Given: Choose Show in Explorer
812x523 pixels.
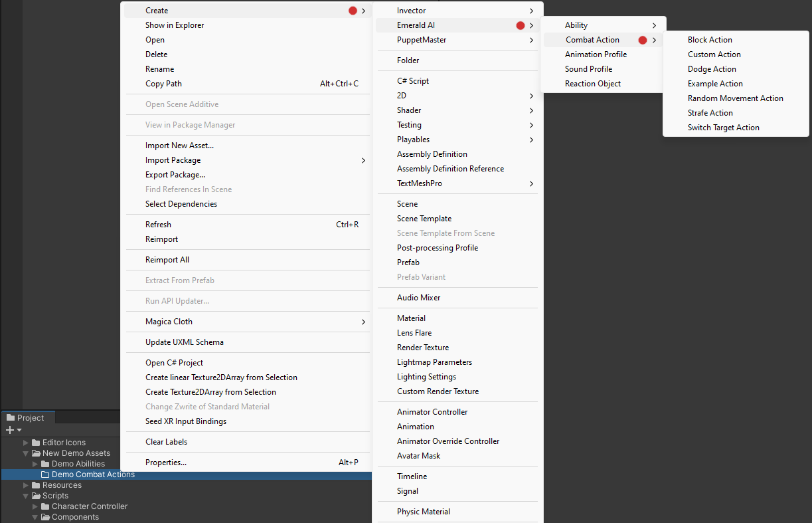Looking at the screenshot, I should point(246,25).
